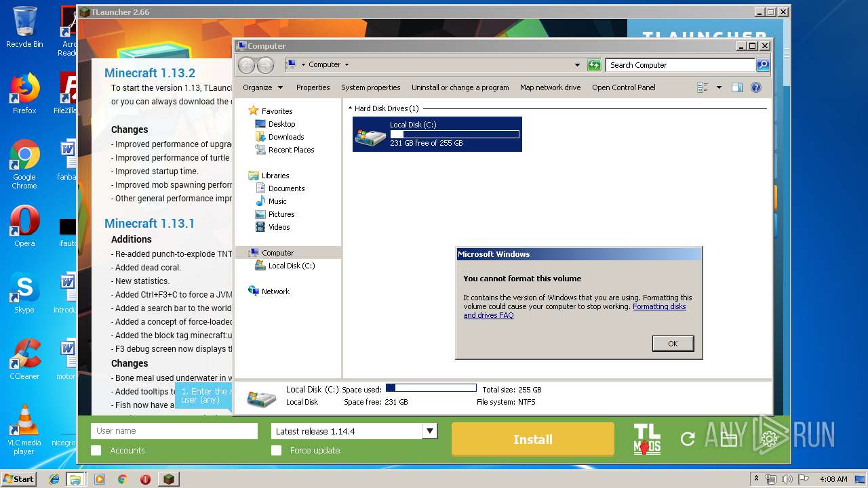Toggle the Accounts checkbox in TLauncher
This screenshot has width=868, height=488.
tap(96, 451)
